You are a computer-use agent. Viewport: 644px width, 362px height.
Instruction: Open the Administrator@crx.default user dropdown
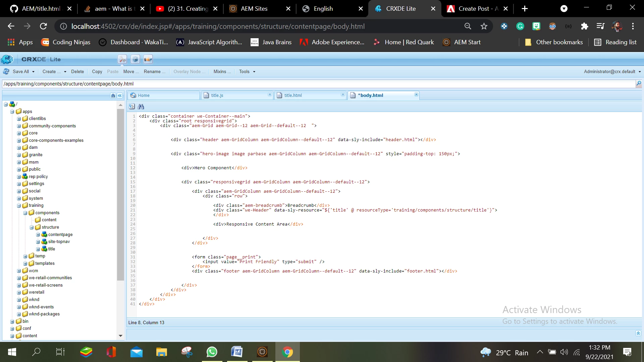(x=612, y=71)
